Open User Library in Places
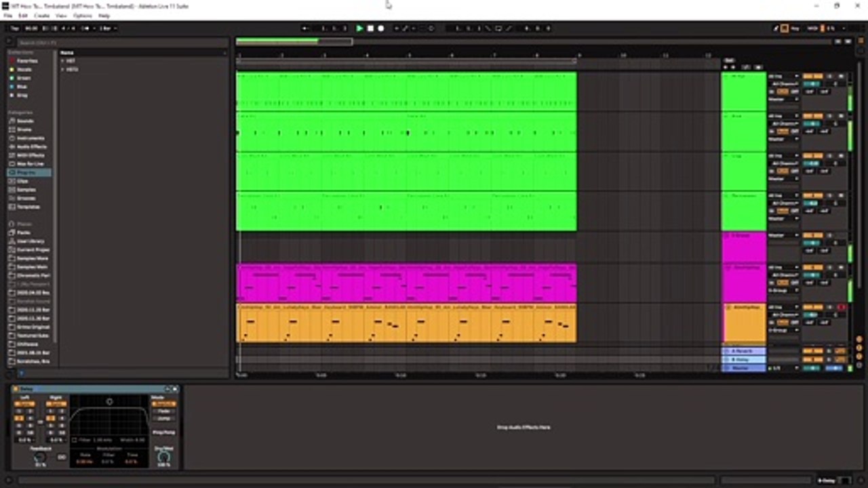 (31, 241)
